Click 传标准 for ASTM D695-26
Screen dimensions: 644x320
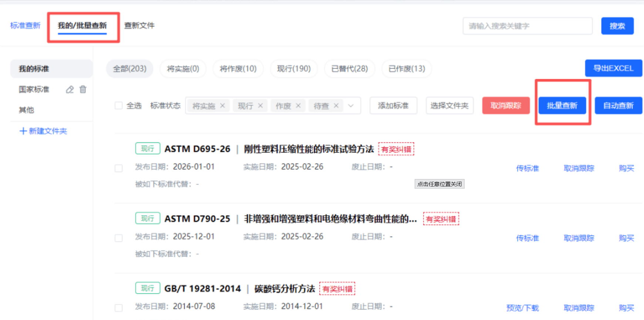[527, 168]
